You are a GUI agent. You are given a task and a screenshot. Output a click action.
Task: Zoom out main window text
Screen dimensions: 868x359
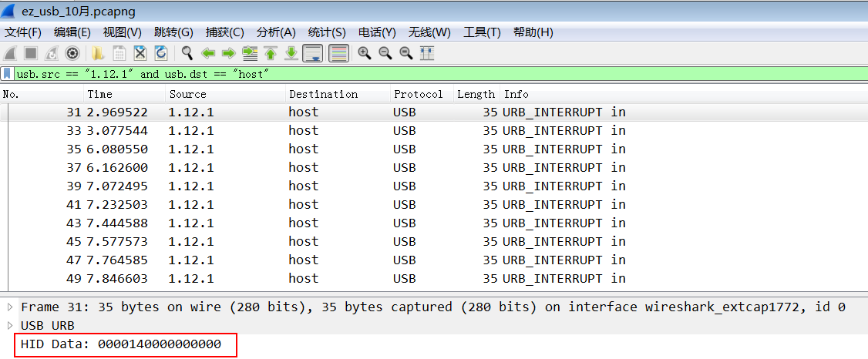pos(385,54)
